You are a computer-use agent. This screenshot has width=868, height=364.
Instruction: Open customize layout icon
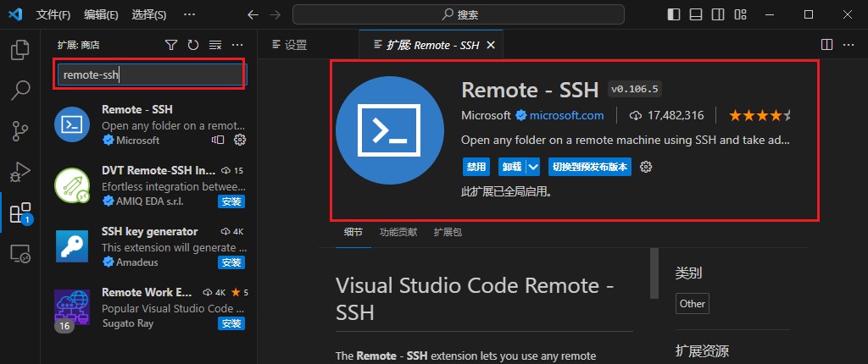pyautogui.click(x=740, y=15)
